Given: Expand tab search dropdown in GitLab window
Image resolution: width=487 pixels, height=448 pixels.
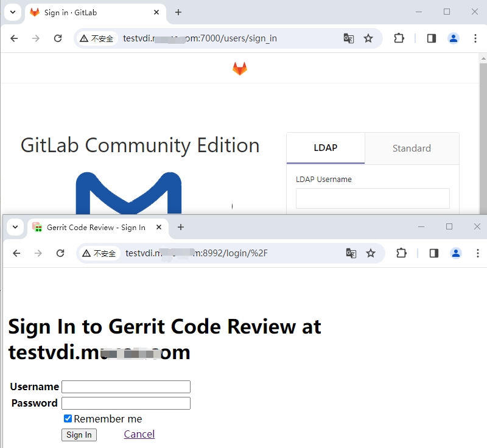Looking at the screenshot, I should [x=13, y=12].
